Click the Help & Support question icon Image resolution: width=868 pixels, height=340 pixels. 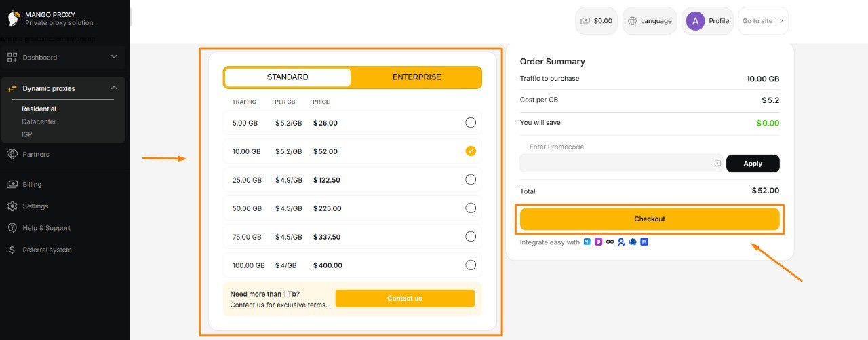coord(12,228)
